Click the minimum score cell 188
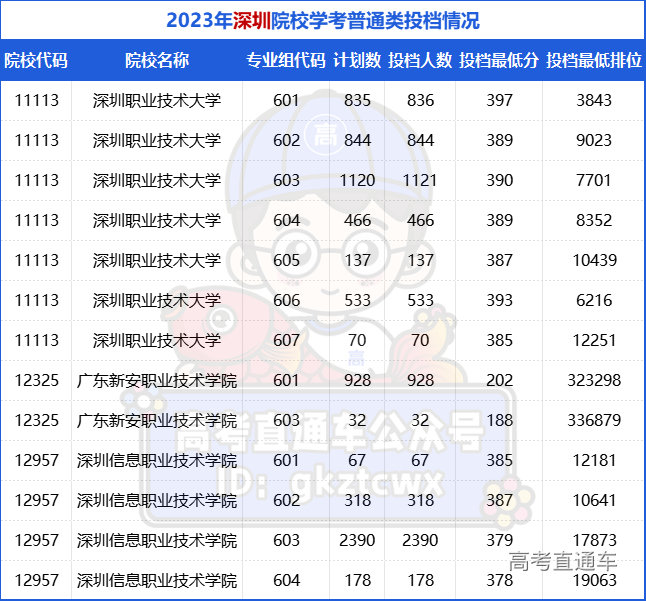The width and height of the screenshot is (646, 601). coord(499,420)
